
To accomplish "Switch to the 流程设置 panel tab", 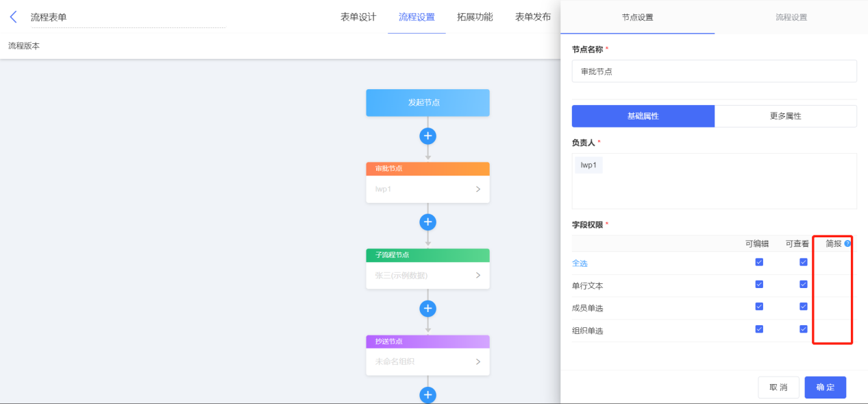I will click(791, 17).
